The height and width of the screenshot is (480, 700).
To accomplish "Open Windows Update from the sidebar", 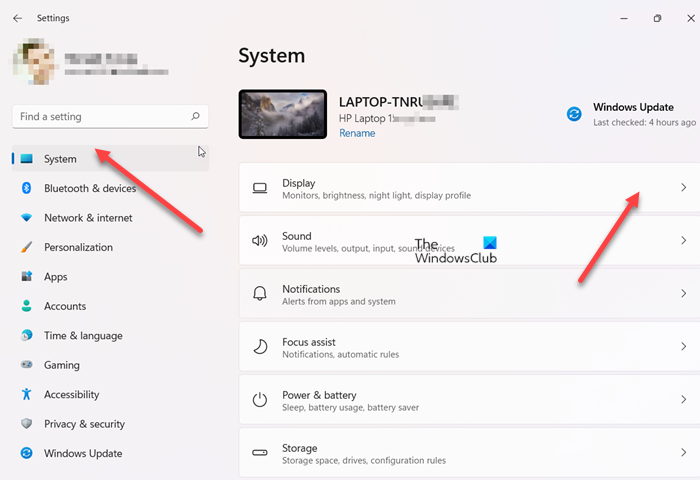I will (110, 453).
